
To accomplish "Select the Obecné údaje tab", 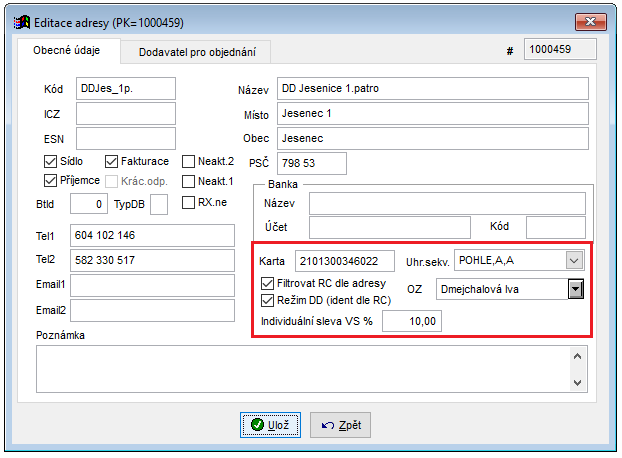I will tap(67, 52).
